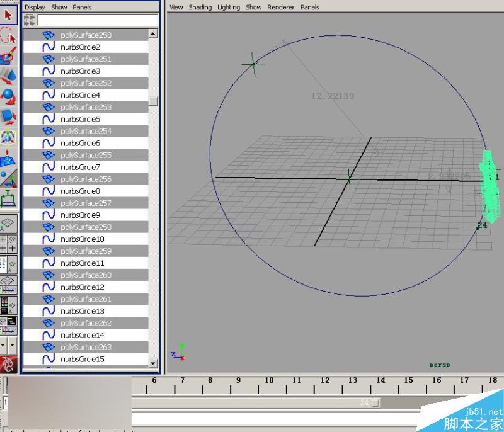Viewport: 504px width, 432px height.
Task: Click the red Maya logo icon
Action: (8, 365)
